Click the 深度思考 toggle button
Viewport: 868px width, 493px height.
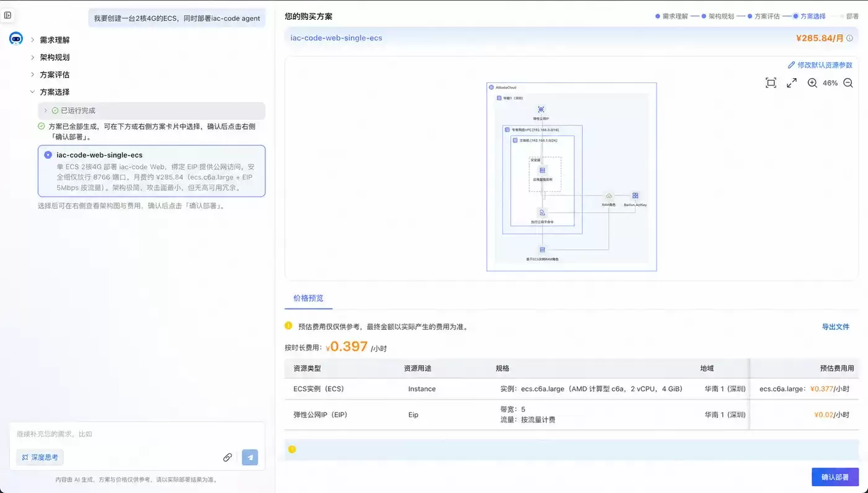point(40,457)
